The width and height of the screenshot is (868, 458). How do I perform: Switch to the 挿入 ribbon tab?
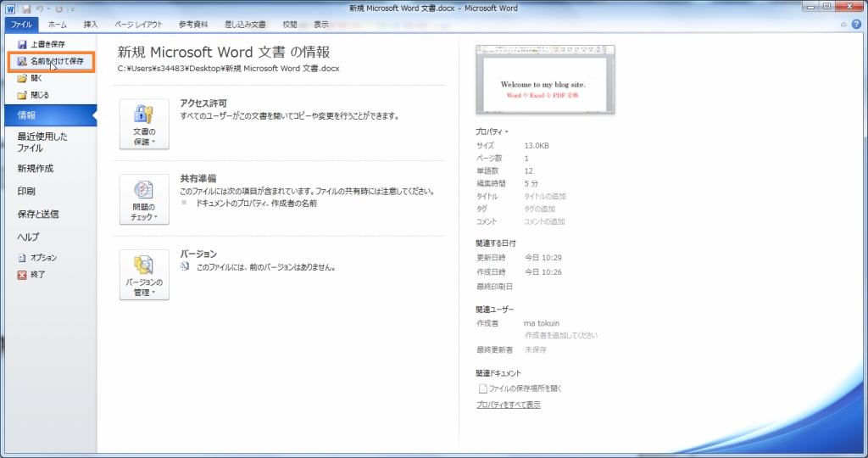point(90,25)
